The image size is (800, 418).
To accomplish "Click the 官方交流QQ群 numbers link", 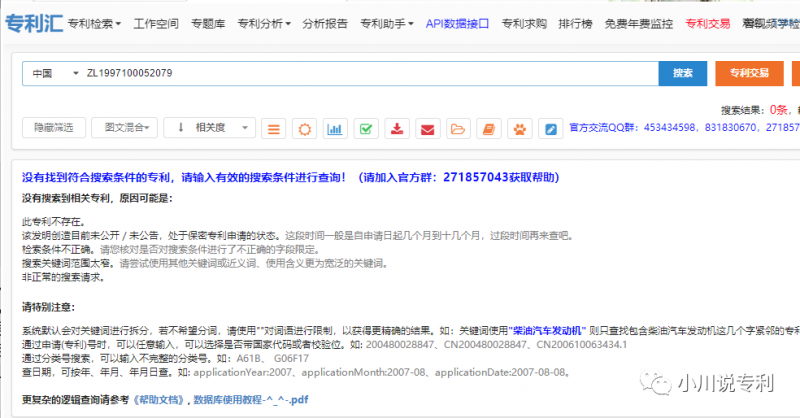I will point(684,128).
